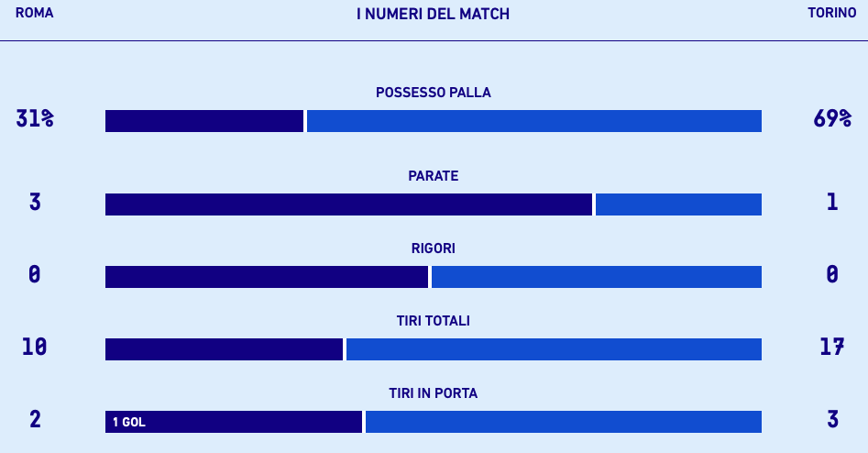The width and height of the screenshot is (868, 453).
Task: Click Torino's light-blue RIGORI bar segment
Action: [x=596, y=277]
